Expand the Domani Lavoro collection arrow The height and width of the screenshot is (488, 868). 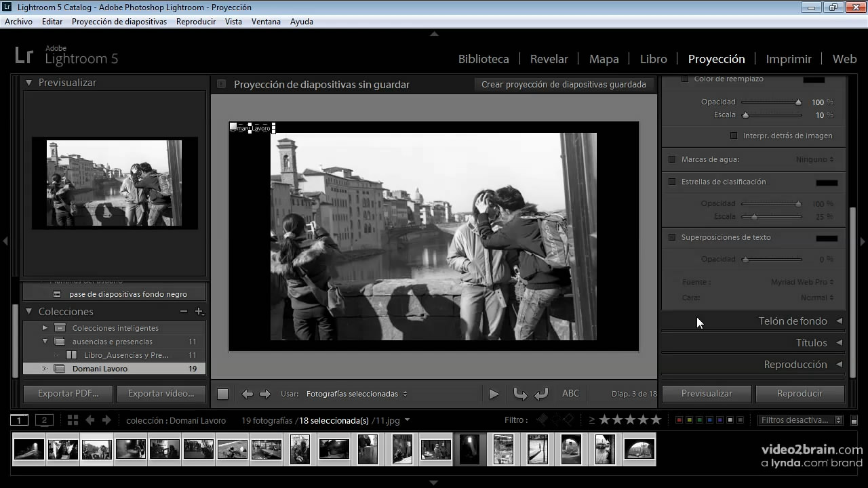[45, 369]
